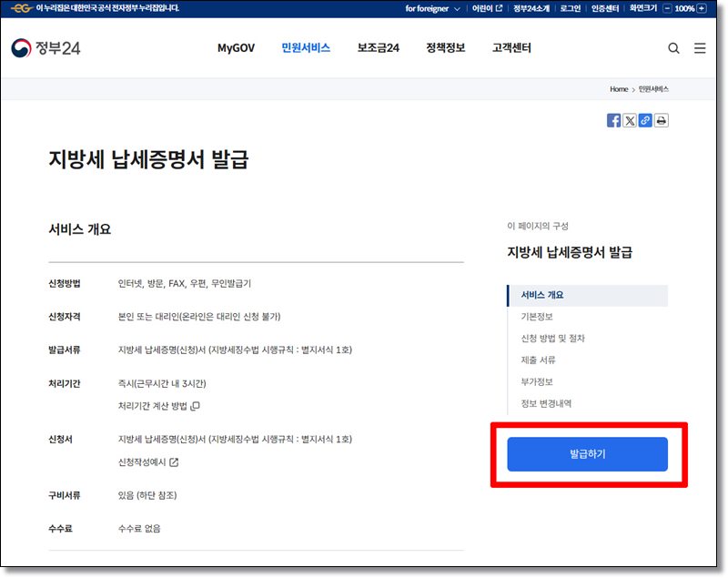Click the 정부24 logo
The image size is (728, 578).
45,48
